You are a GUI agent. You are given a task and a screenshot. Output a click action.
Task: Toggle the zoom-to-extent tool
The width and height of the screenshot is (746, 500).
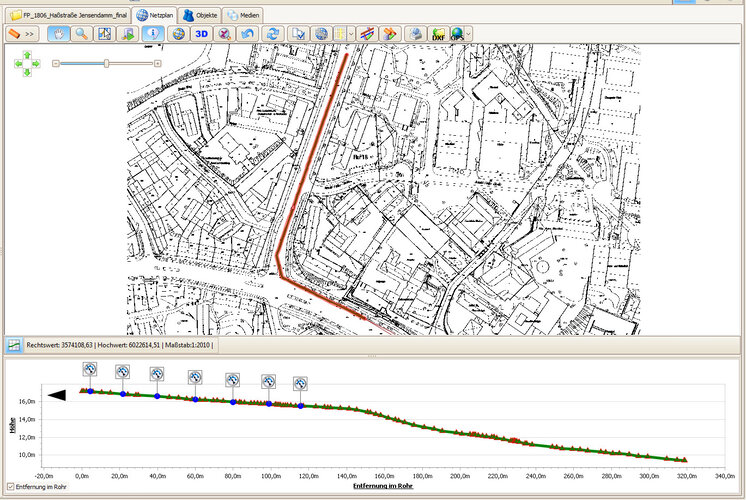pyautogui.click(x=105, y=33)
